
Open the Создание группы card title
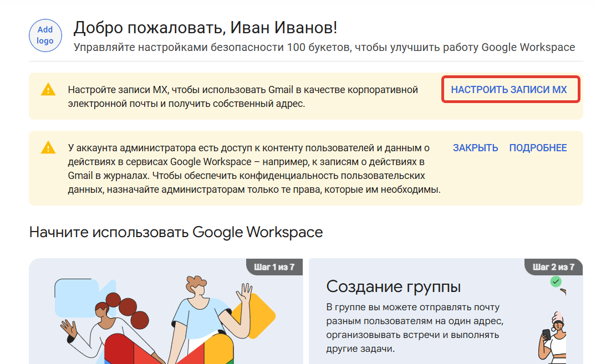pyautogui.click(x=394, y=286)
